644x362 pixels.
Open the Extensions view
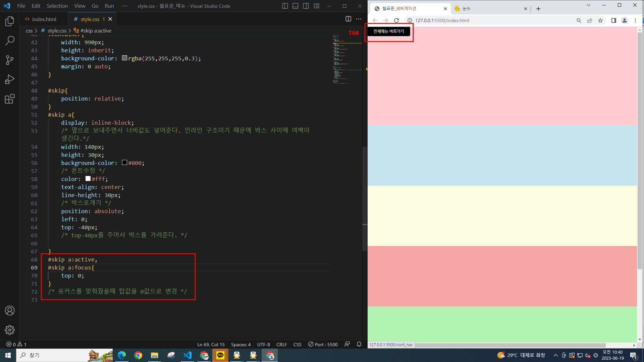[x=10, y=99]
